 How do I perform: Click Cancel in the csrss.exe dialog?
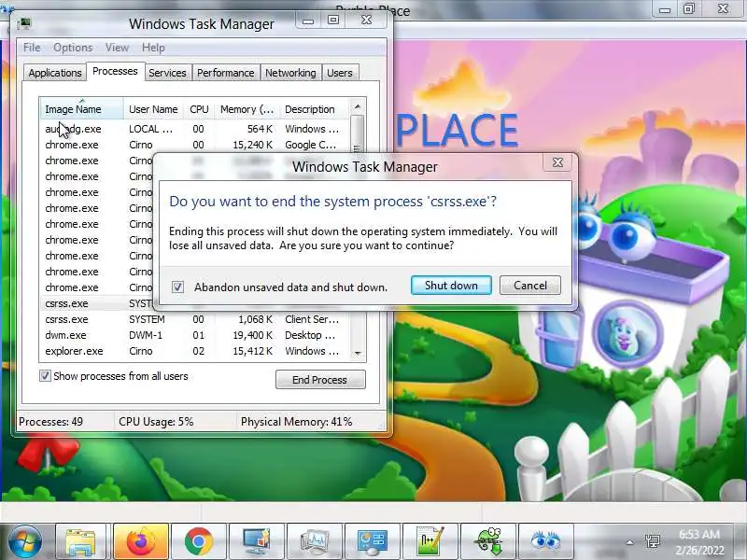click(530, 286)
